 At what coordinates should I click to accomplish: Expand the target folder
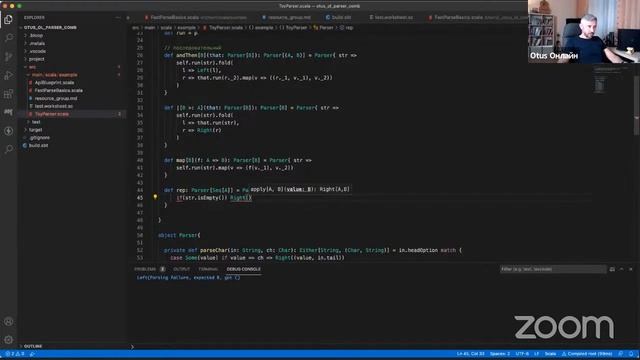(x=36, y=130)
